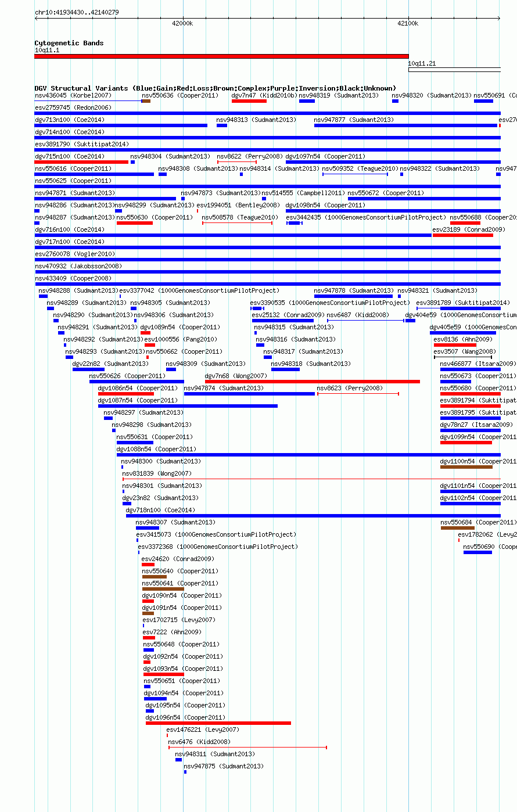The width and height of the screenshot is (517, 812).
Task: Click the nsv470932 (Jakobsson2008) label
Action: click(x=78, y=266)
